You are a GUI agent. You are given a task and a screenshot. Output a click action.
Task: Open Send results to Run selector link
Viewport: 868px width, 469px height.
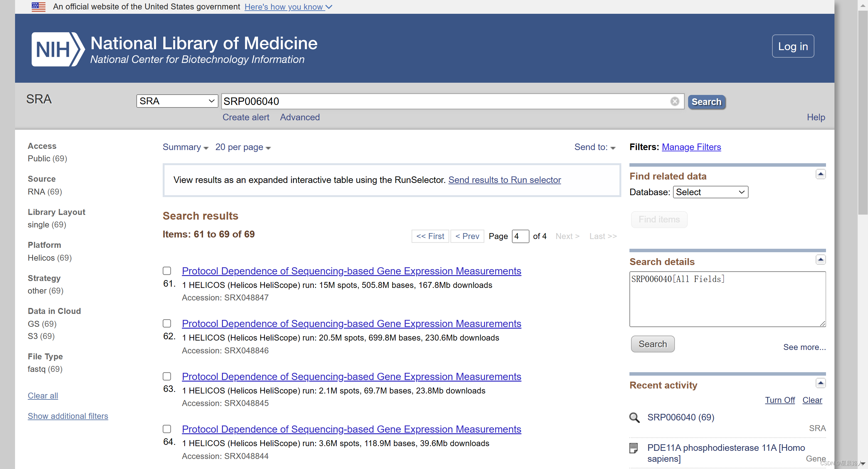[504, 180]
